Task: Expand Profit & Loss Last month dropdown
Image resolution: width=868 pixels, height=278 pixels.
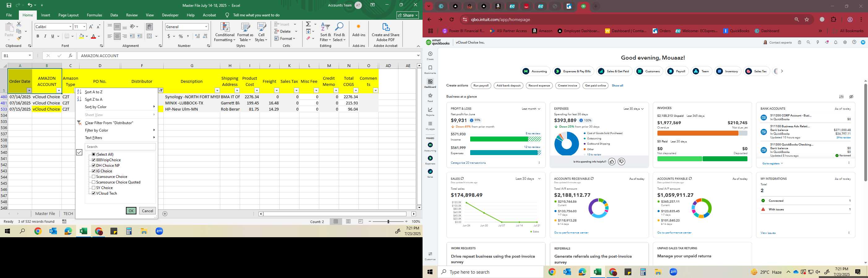Action: (531, 109)
